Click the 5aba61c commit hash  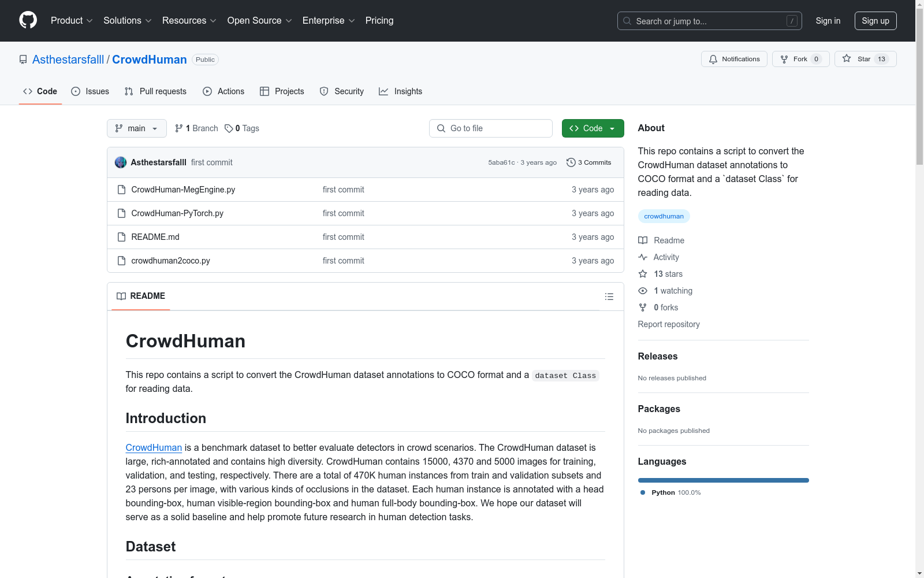(501, 162)
